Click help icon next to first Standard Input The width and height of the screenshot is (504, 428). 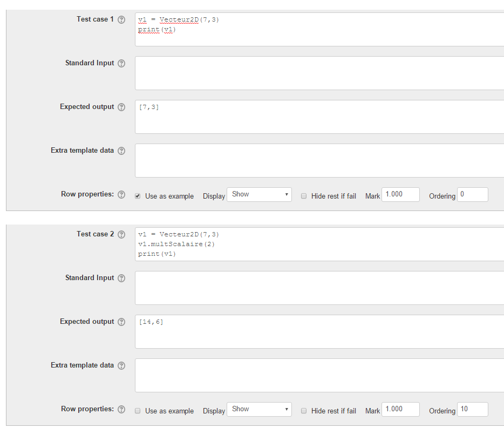tap(121, 63)
